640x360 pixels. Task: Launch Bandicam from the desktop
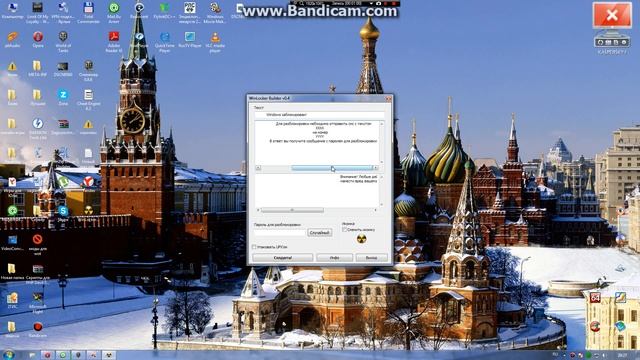click(x=38, y=330)
